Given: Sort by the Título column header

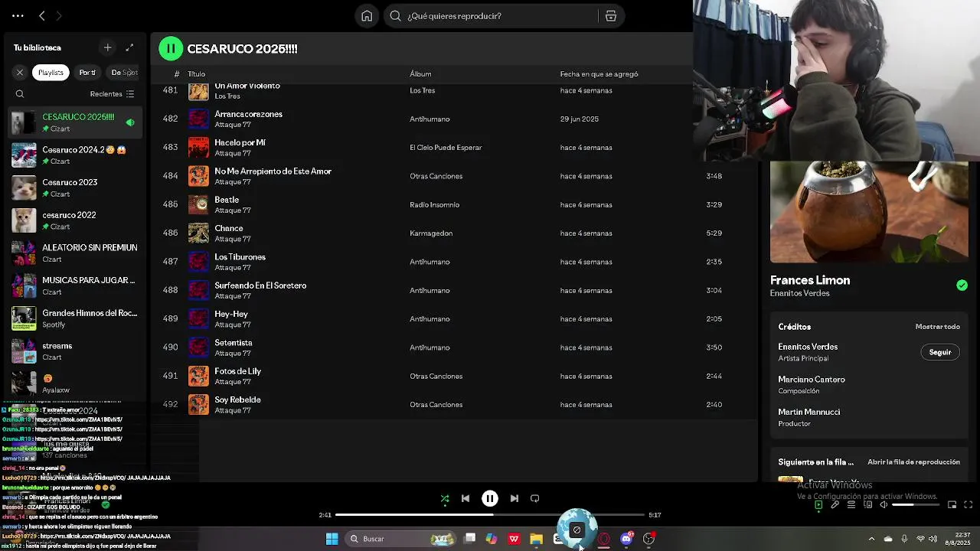Looking at the screenshot, I should coord(196,74).
